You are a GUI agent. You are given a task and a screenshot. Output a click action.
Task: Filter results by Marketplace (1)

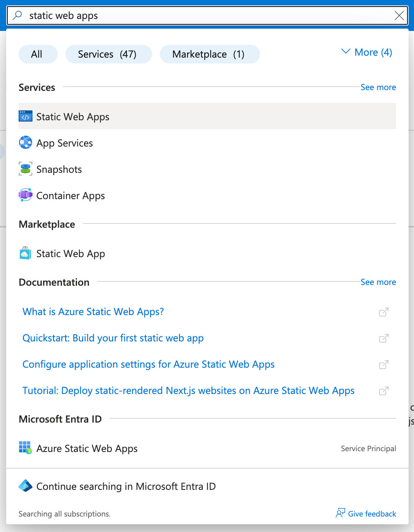pos(210,54)
